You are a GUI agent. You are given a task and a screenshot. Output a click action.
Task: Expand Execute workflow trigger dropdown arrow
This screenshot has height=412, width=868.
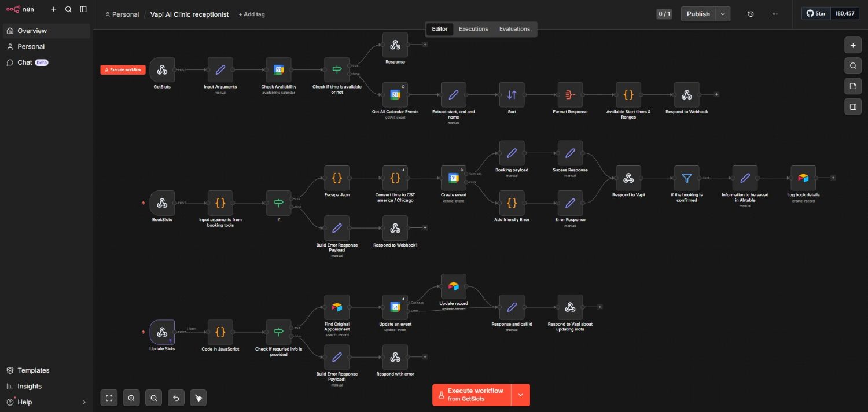pos(521,395)
